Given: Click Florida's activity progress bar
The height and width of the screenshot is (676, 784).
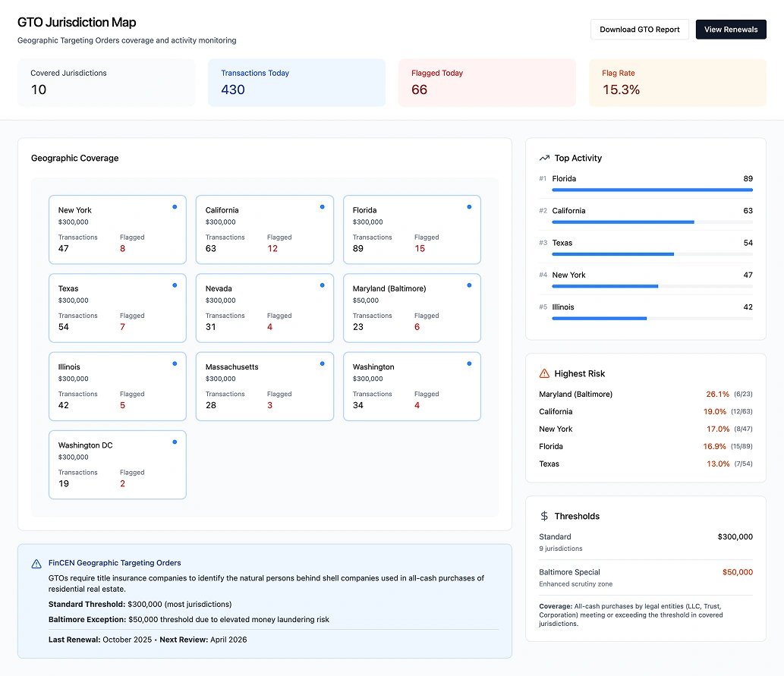Looking at the screenshot, I should 652,190.
